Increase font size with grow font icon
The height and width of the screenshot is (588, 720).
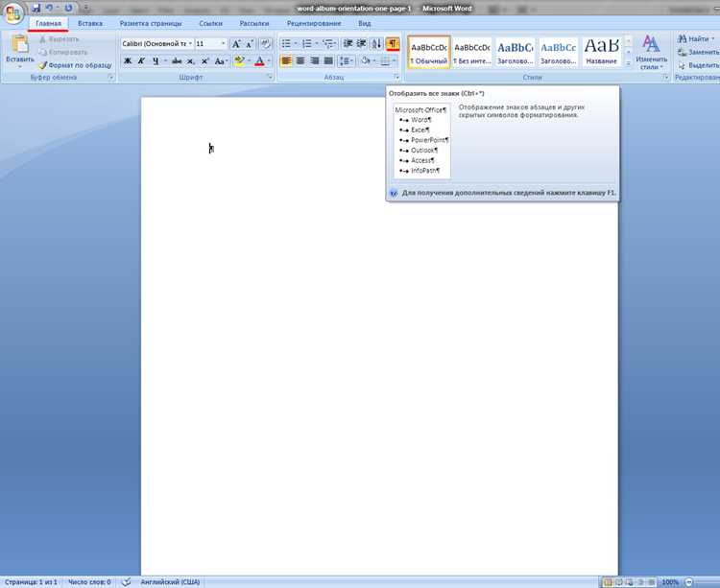236,44
